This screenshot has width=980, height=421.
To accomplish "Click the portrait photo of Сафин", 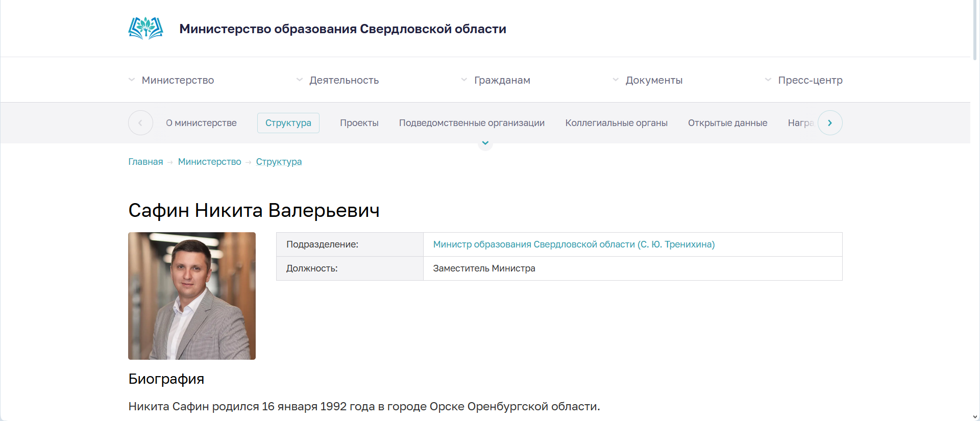I will tap(192, 296).
